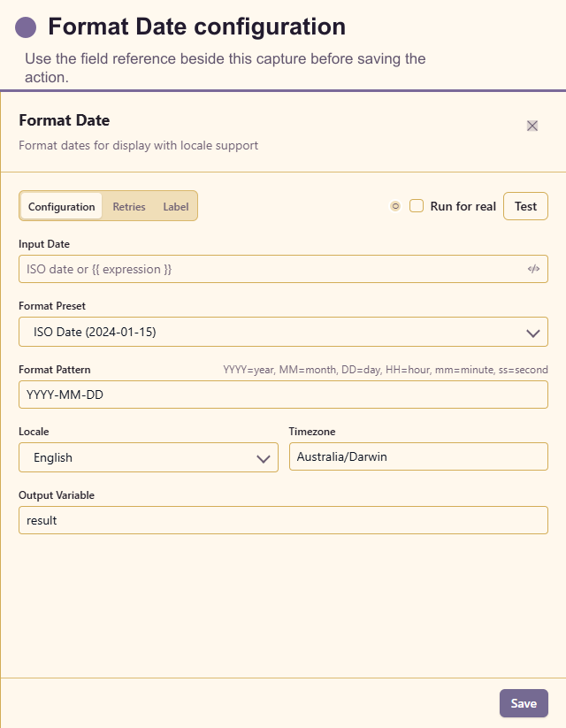Open the Retries tab
Image resolution: width=566 pixels, height=728 pixels.
coord(129,206)
